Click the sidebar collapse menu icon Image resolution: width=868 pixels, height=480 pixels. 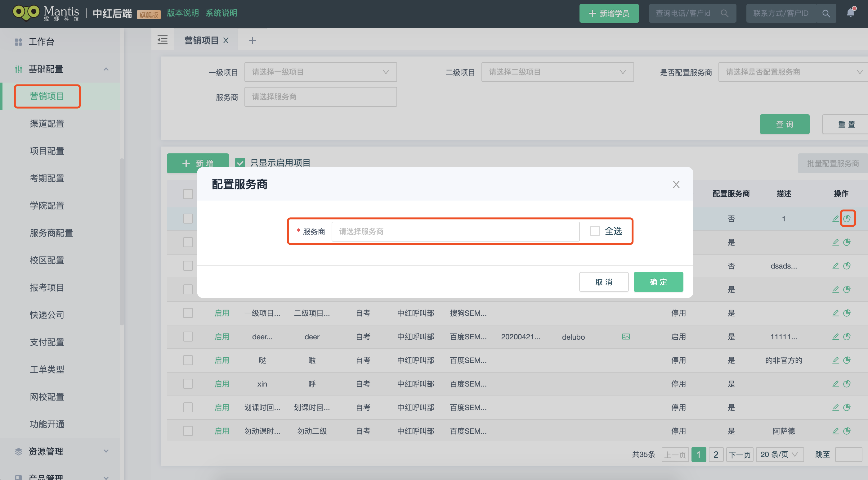point(163,40)
